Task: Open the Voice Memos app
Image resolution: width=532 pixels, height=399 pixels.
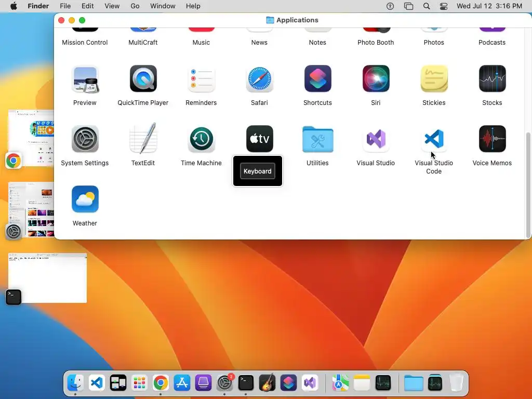Action: click(493, 139)
